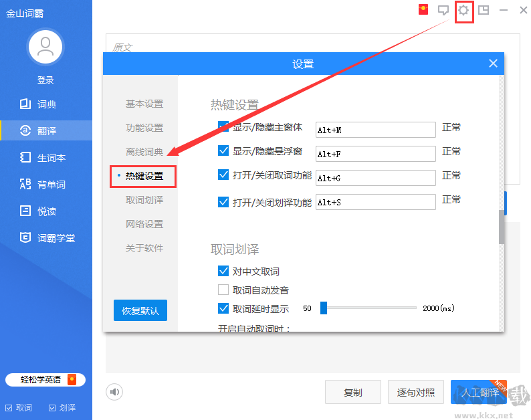Open 悦读 in the sidebar
The image size is (531, 420).
[x=46, y=211]
